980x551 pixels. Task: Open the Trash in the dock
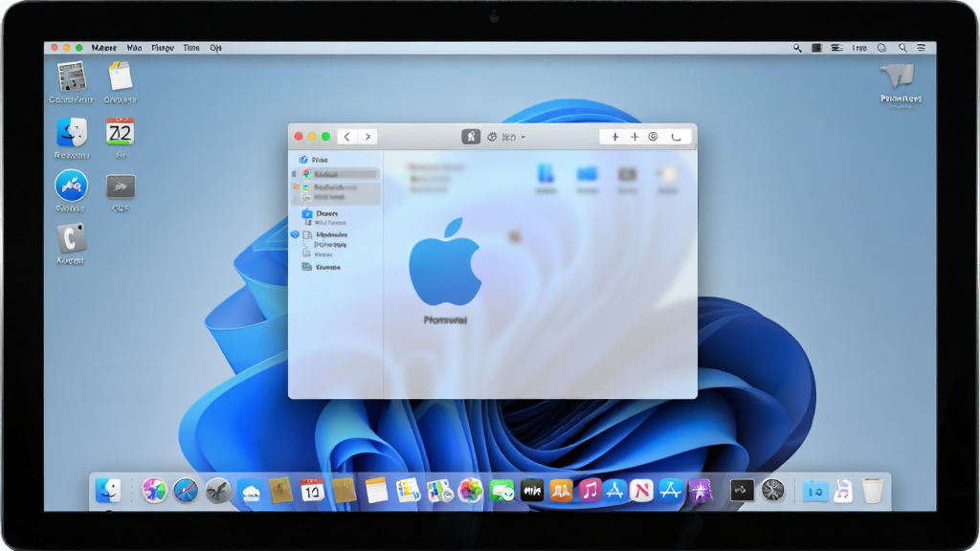873,491
